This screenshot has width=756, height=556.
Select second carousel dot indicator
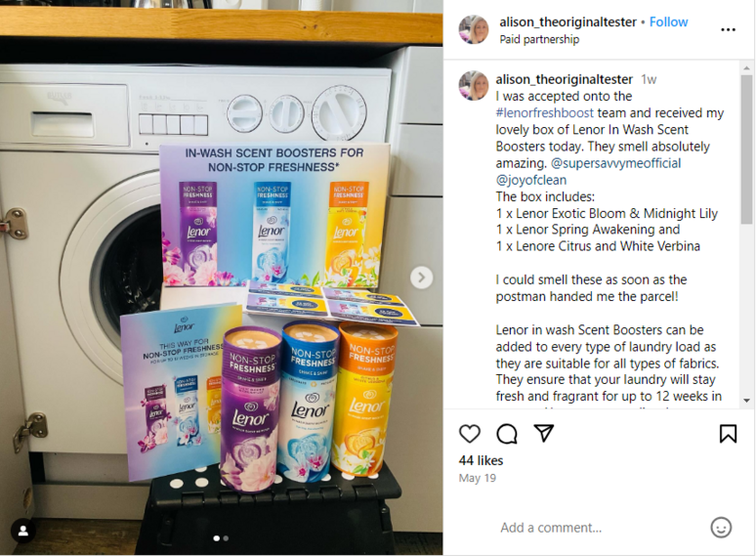pyautogui.click(x=227, y=538)
